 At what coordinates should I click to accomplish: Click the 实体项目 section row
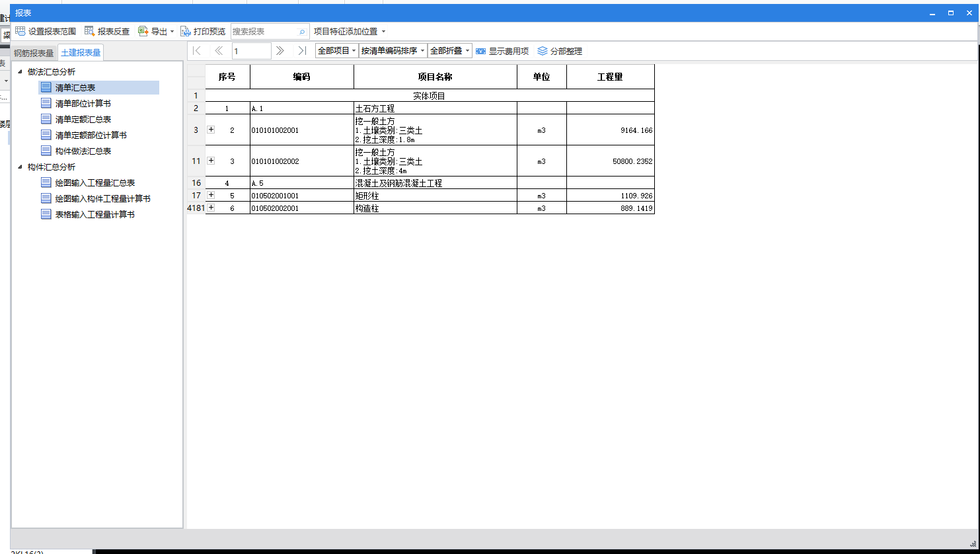(430, 96)
